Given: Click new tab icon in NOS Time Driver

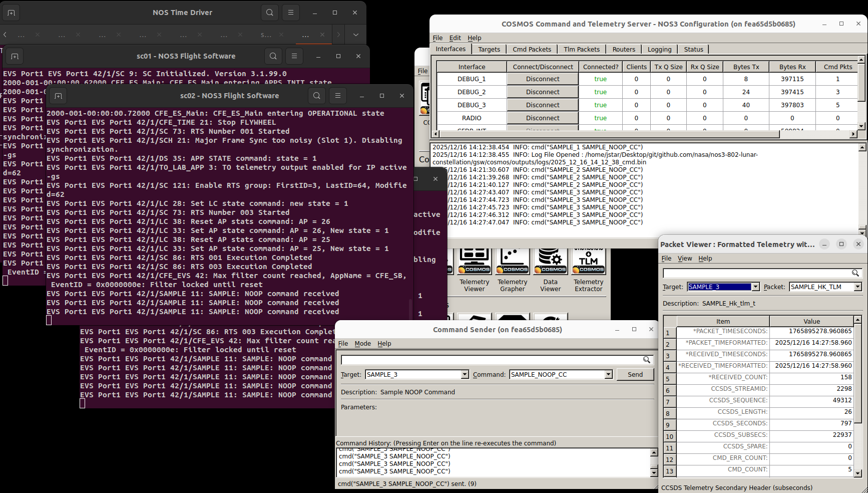Looking at the screenshot, I should tap(11, 13).
